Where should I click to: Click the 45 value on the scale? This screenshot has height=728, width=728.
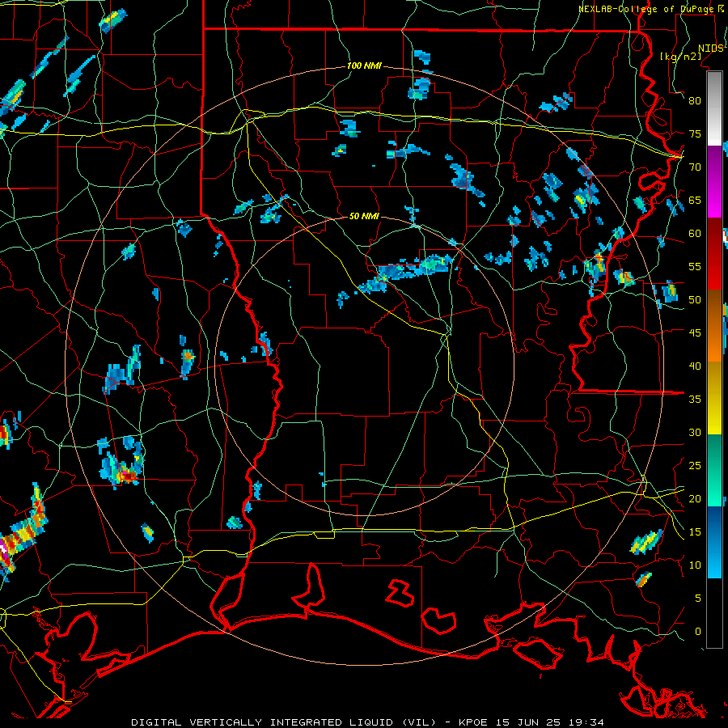coord(695,333)
